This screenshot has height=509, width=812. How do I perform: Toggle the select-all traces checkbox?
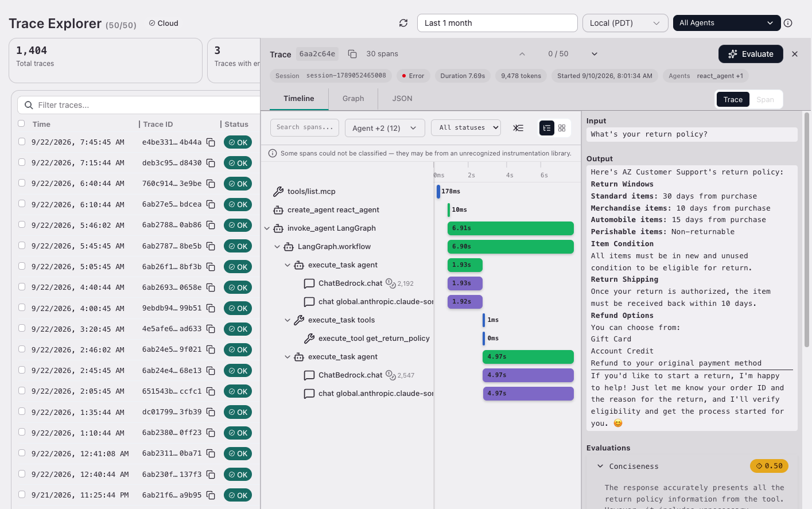click(x=21, y=123)
